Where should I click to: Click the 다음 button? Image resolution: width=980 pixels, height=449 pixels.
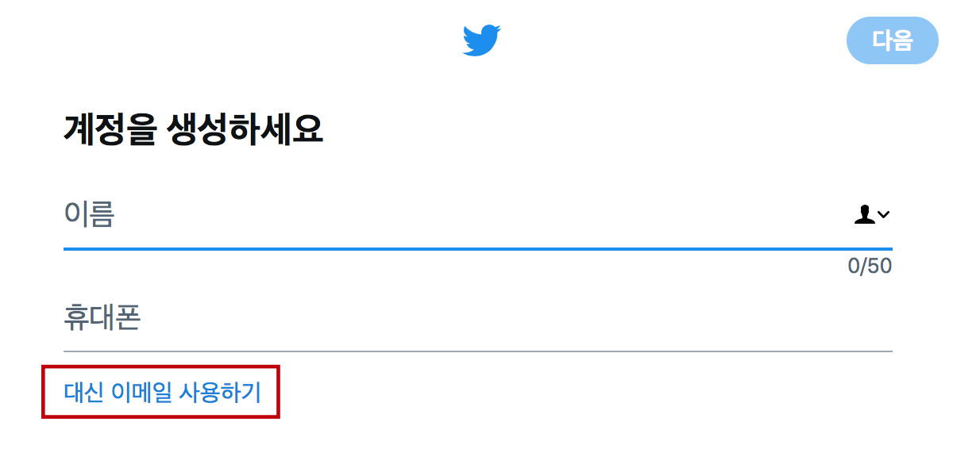(893, 40)
